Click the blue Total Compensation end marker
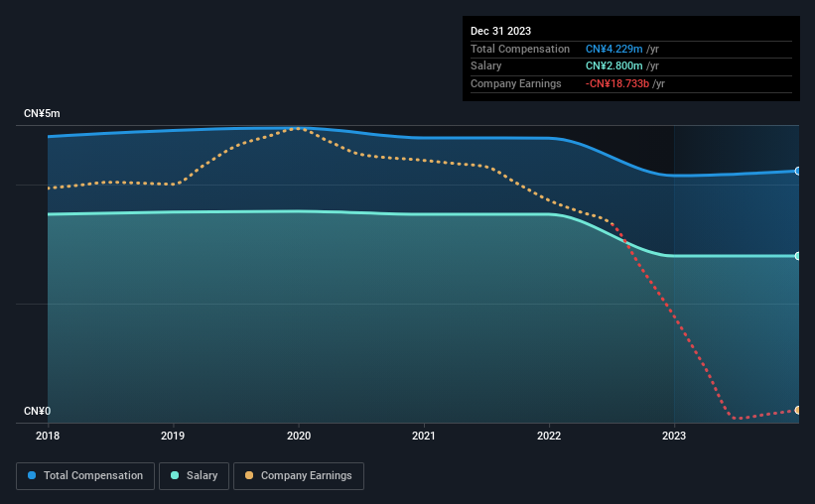Viewport: 815px width, 504px height. tap(797, 171)
